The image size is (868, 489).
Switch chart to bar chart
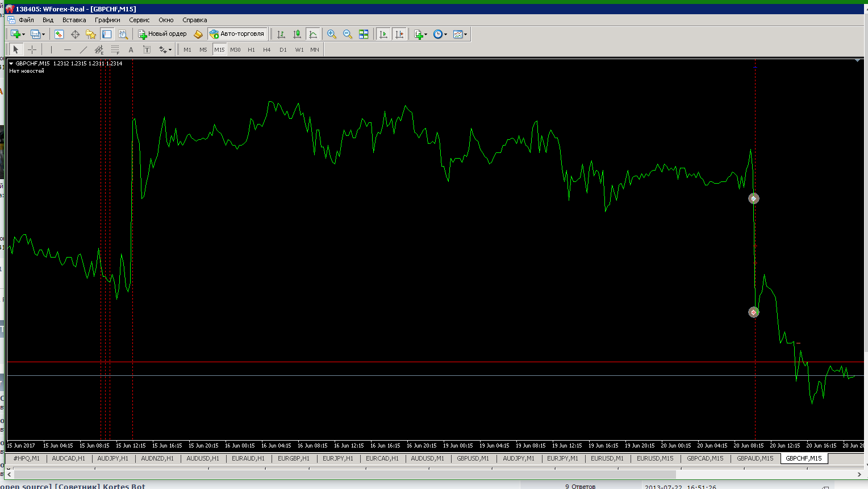coord(281,34)
